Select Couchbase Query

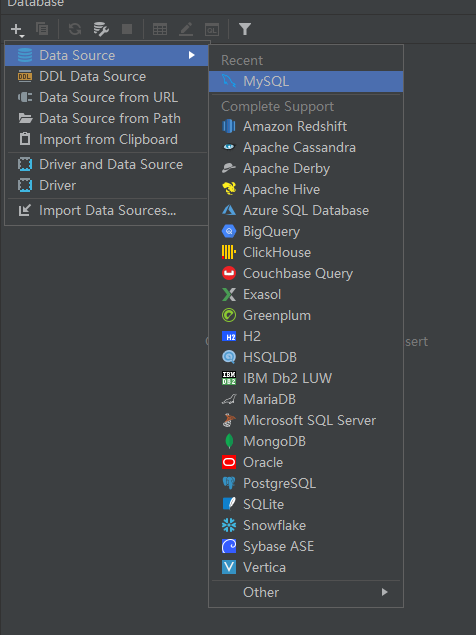(x=306, y=273)
